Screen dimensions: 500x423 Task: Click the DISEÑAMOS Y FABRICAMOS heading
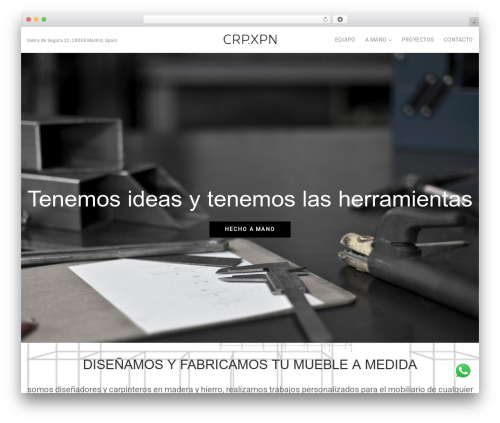(x=250, y=365)
